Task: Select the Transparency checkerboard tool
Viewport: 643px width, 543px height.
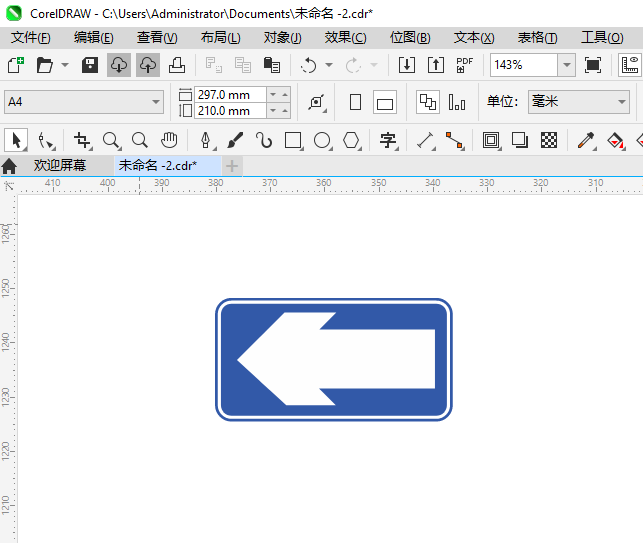Action: (549, 141)
